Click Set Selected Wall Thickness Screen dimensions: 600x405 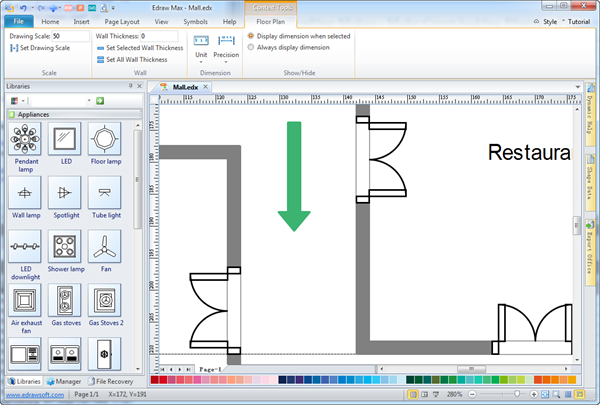[x=139, y=48]
